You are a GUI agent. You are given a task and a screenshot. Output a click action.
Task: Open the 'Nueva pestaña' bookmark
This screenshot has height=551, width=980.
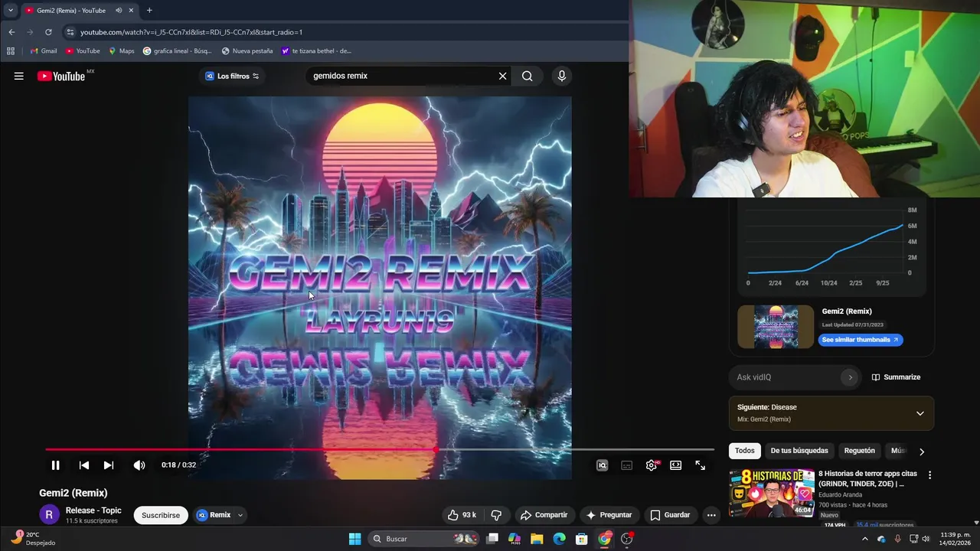[247, 51]
